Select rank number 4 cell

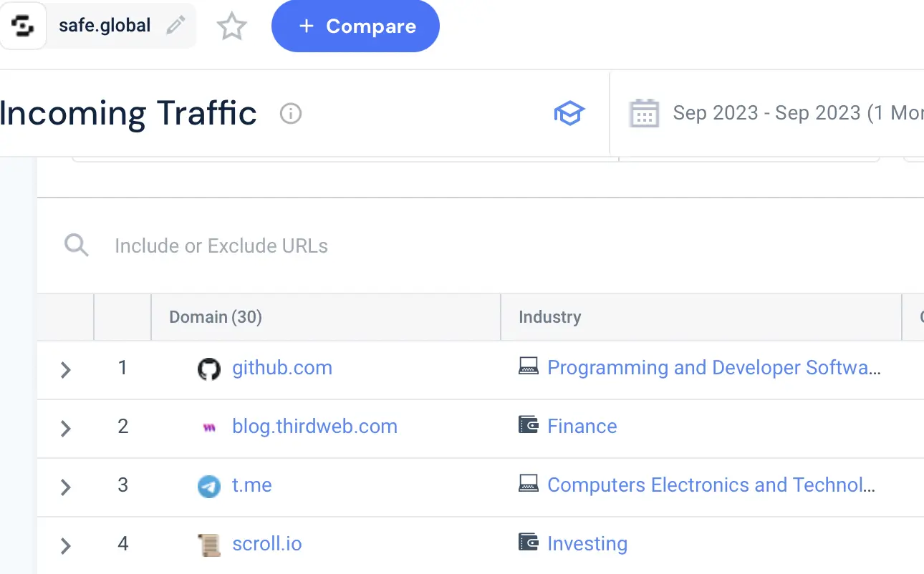point(122,544)
